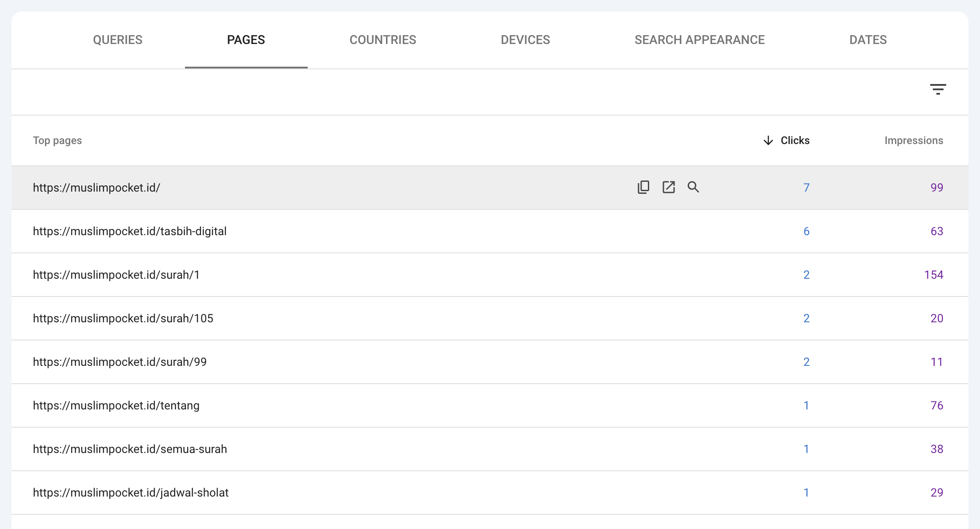
Task: Open the SEARCH APPEARANCE tab
Action: click(699, 40)
